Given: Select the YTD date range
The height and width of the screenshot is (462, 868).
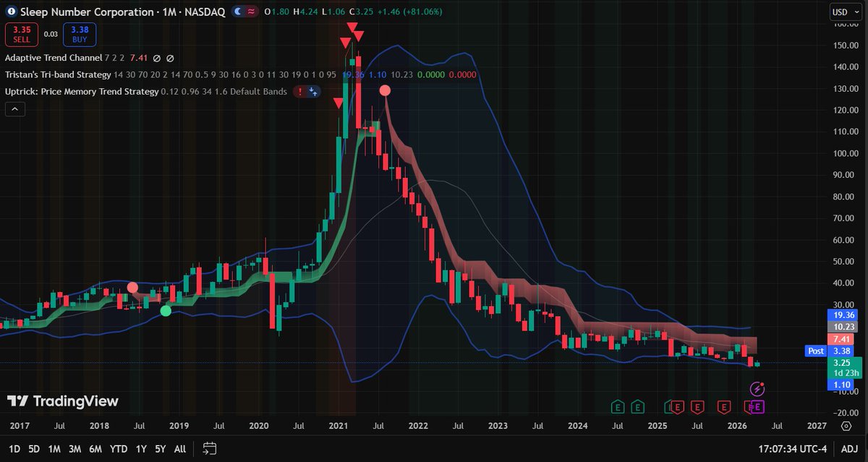Looking at the screenshot, I should tap(119, 448).
